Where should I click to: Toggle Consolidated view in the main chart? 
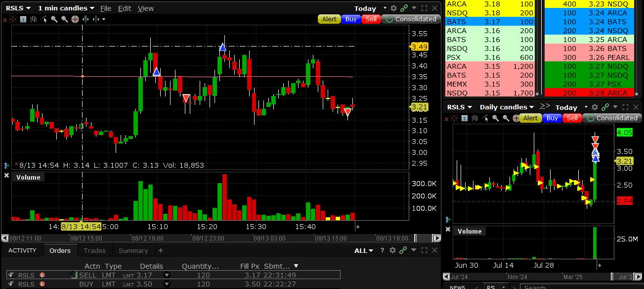[411, 19]
